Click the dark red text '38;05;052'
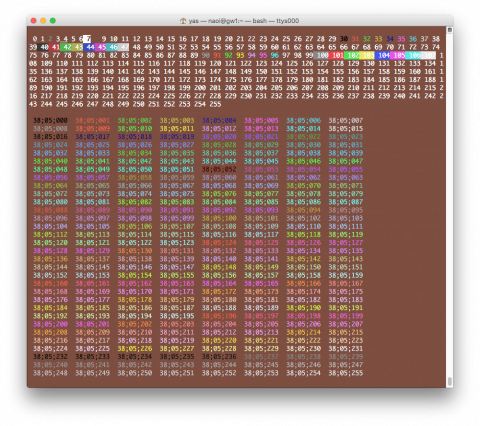Screen dimensions: 480x426 click(x=219, y=169)
